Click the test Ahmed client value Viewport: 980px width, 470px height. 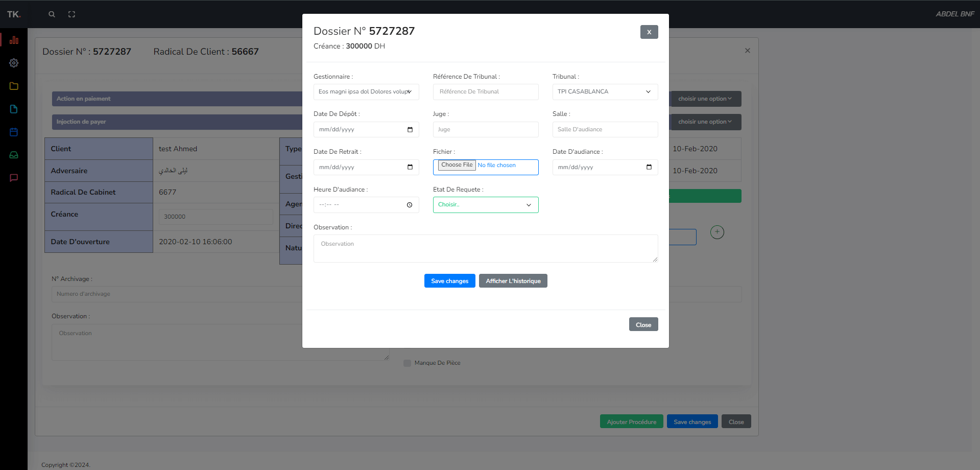pyautogui.click(x=178, y=149)
